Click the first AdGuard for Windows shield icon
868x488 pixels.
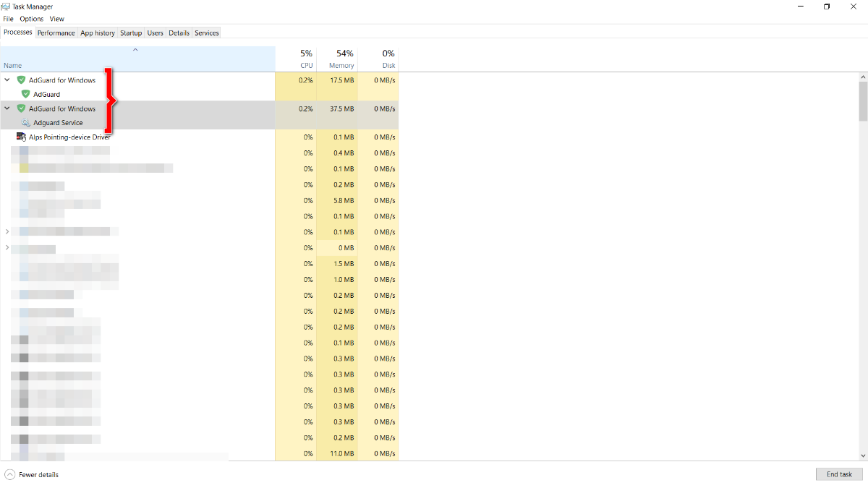pyautogui.click(x=21, y=80)
